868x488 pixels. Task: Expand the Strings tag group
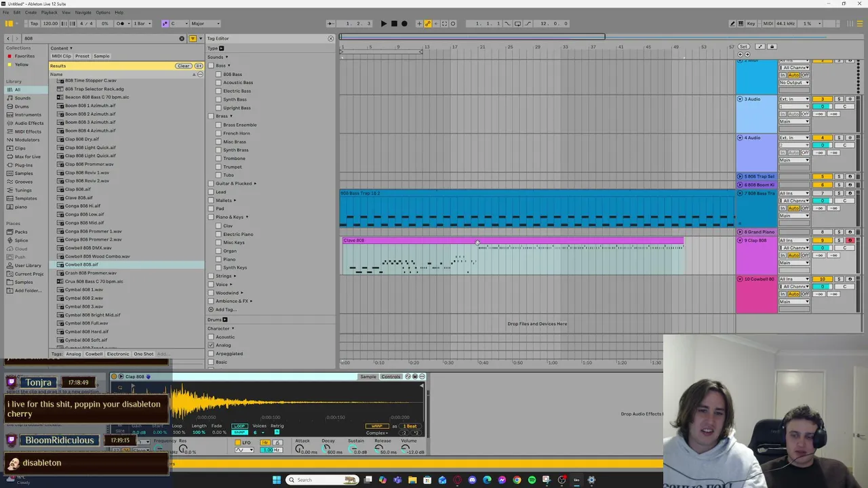tap(235, 277)
